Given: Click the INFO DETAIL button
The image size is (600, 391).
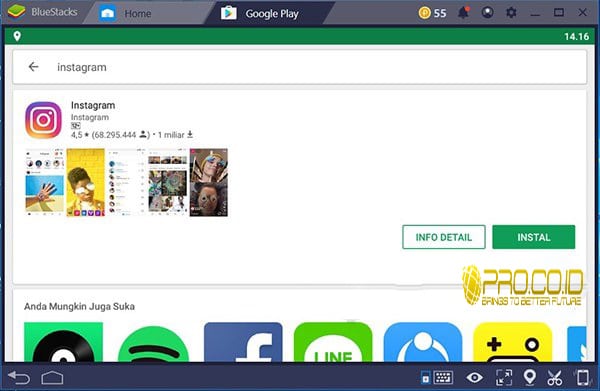Looking at the screenshot, I should pos(444,237).
